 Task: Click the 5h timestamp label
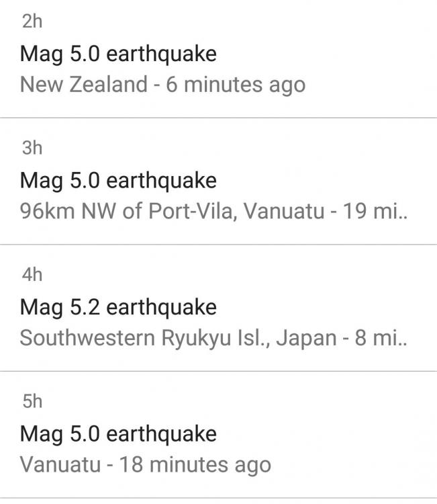[x=32, y=401]
